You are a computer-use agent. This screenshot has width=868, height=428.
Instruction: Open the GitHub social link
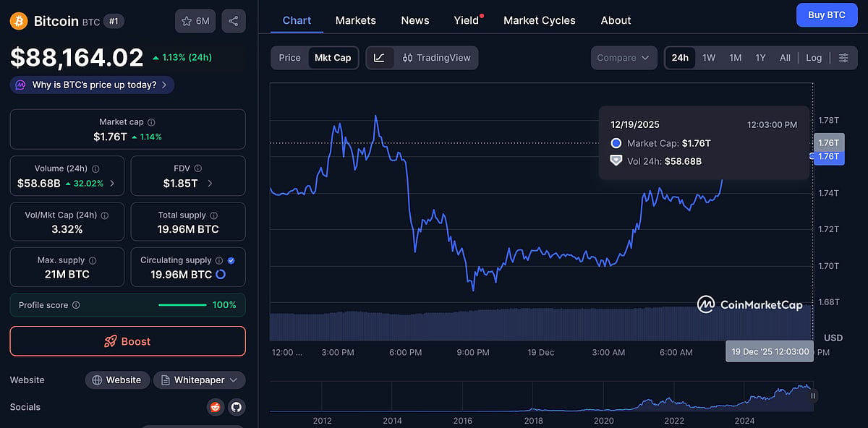pos(237,407)
